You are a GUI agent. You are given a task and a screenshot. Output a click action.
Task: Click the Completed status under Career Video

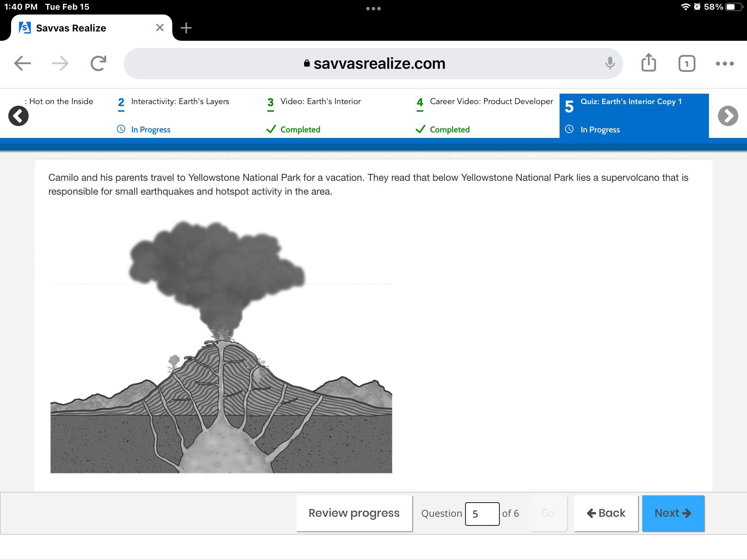(450, 130)
